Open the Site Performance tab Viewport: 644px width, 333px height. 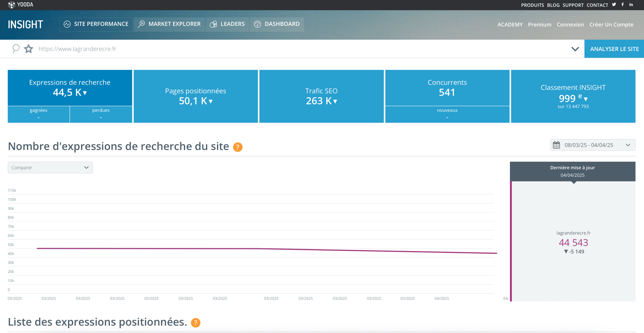[x=96, y=24]
